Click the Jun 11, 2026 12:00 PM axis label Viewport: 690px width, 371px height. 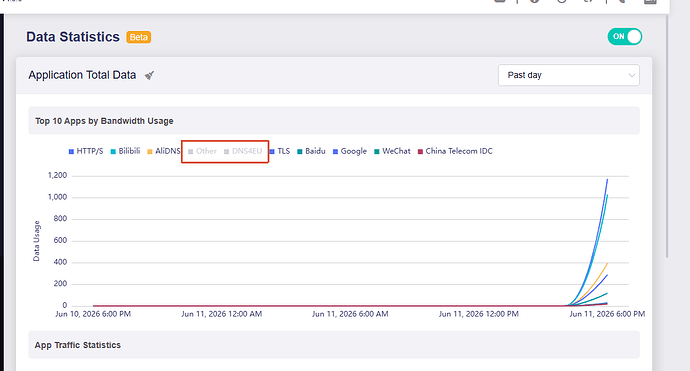pos(479,314)
